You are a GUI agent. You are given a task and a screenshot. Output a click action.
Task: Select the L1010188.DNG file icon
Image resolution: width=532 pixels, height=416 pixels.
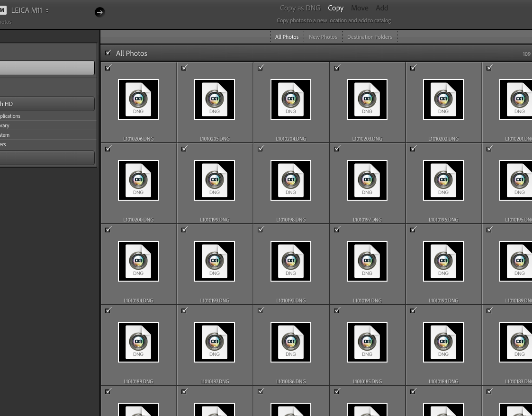click(138, 343)
